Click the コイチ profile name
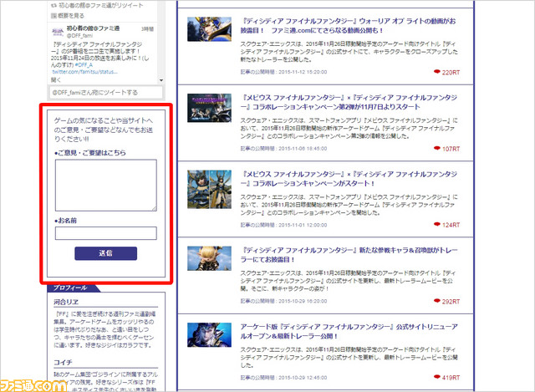This screenshot has height=392, width=535. [63, 362]
